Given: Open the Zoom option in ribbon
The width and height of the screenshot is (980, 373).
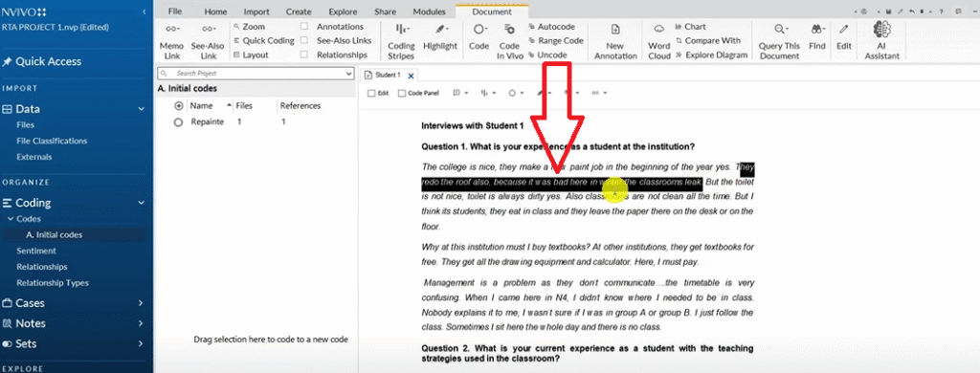Looking at the screenshot, I should [x=249, y=27].
